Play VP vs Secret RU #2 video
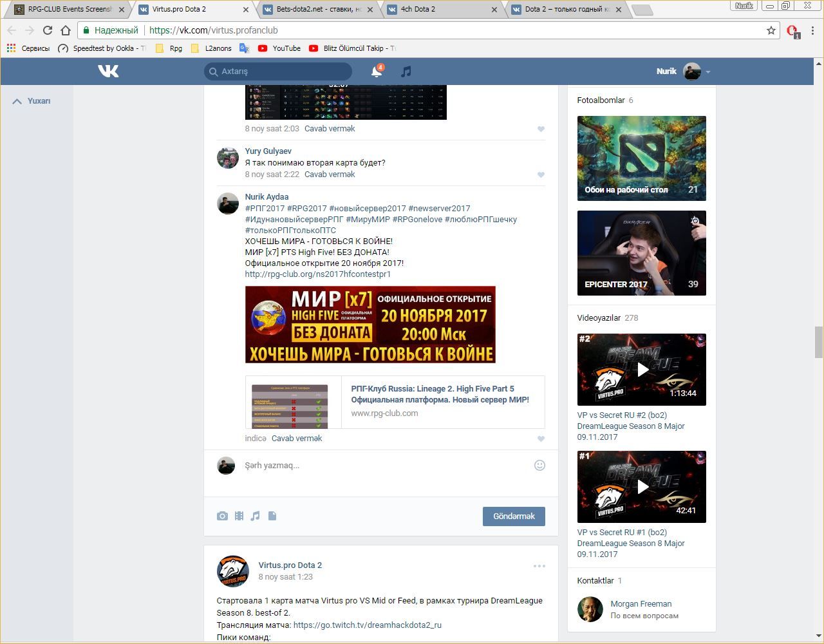824x644 pixels. [x=642, y=370]
